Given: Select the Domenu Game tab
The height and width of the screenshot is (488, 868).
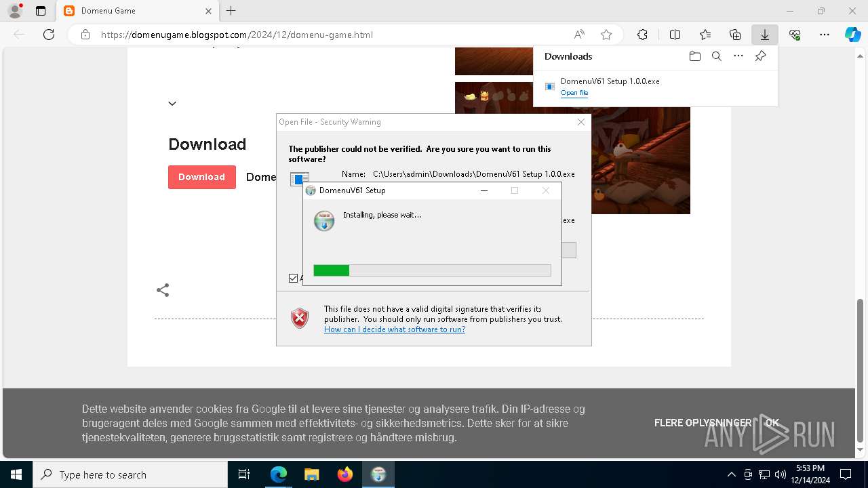Looking at the screenshot, I should 138,11.
